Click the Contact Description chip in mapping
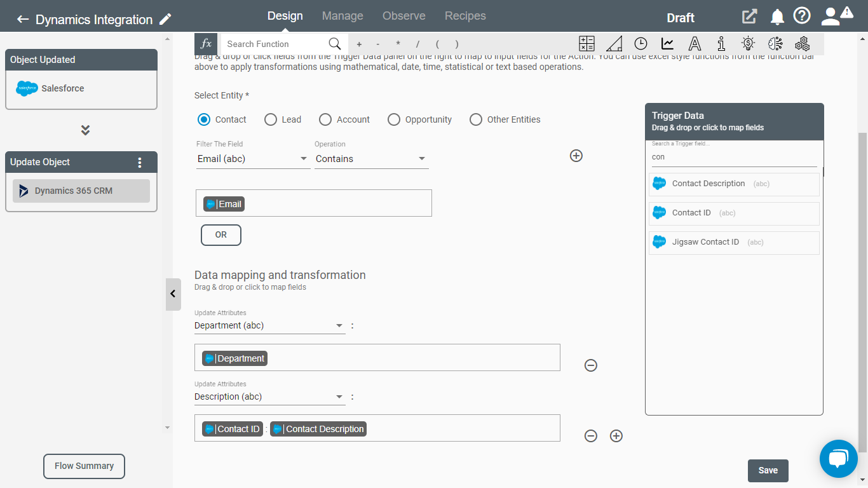The width and height of the screenshot is (868, 488). 318,429
